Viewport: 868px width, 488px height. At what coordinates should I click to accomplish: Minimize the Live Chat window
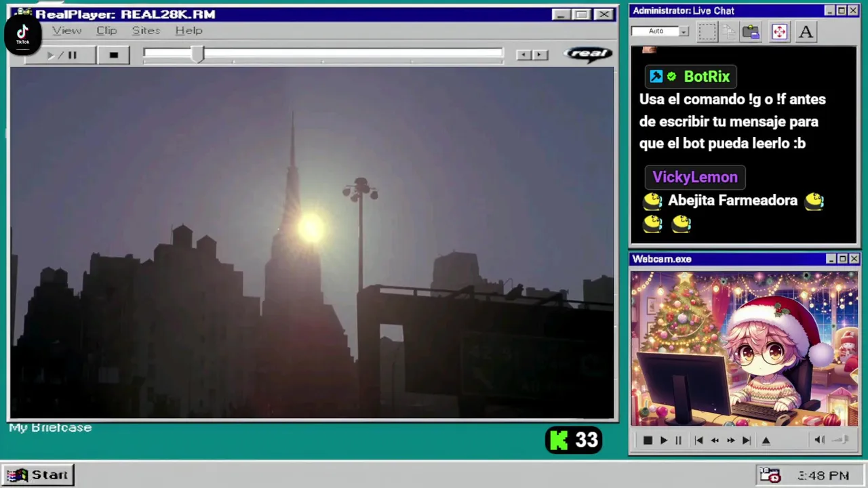(829, 11)
